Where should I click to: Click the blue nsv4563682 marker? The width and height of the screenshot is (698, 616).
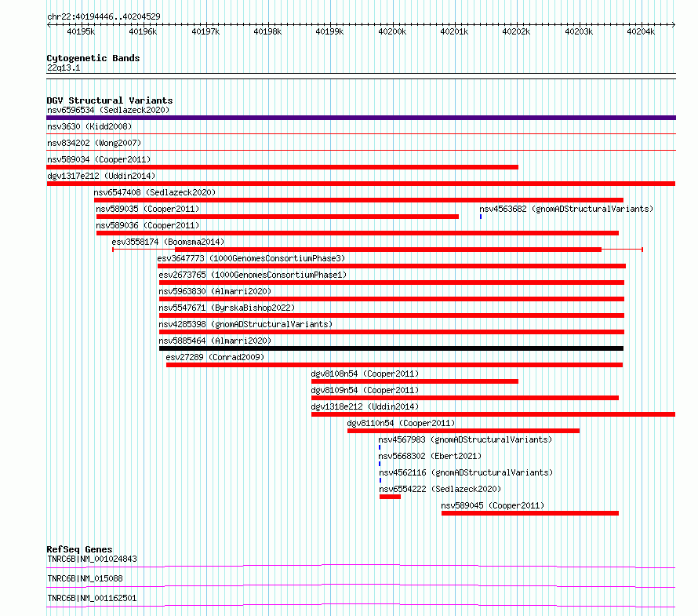click(481, 217)
